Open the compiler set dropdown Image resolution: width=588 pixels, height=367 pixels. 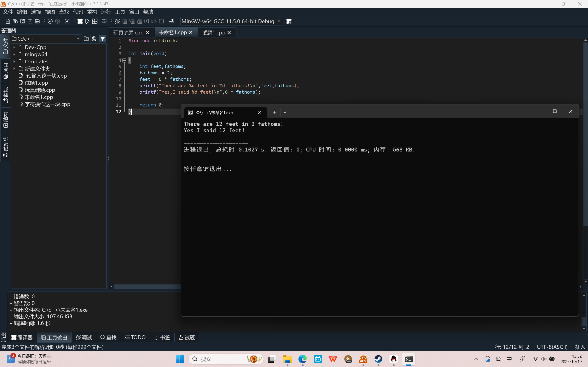[x=279, y=21]
